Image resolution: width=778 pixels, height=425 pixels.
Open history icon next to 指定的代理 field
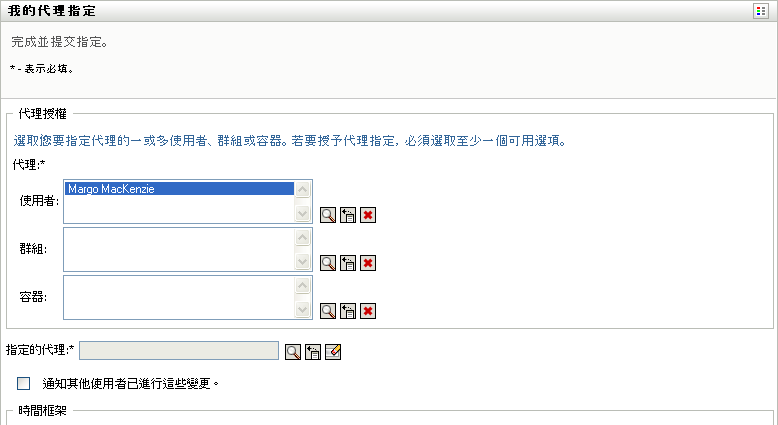point(313,351)
